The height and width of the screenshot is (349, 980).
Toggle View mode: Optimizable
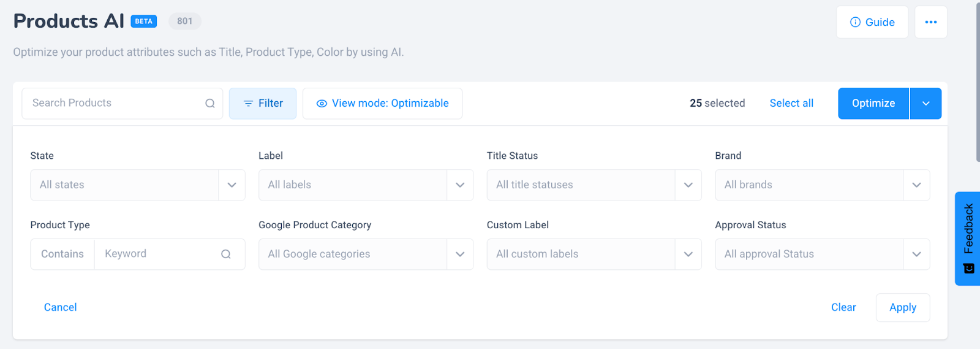[x=382, y=103]
